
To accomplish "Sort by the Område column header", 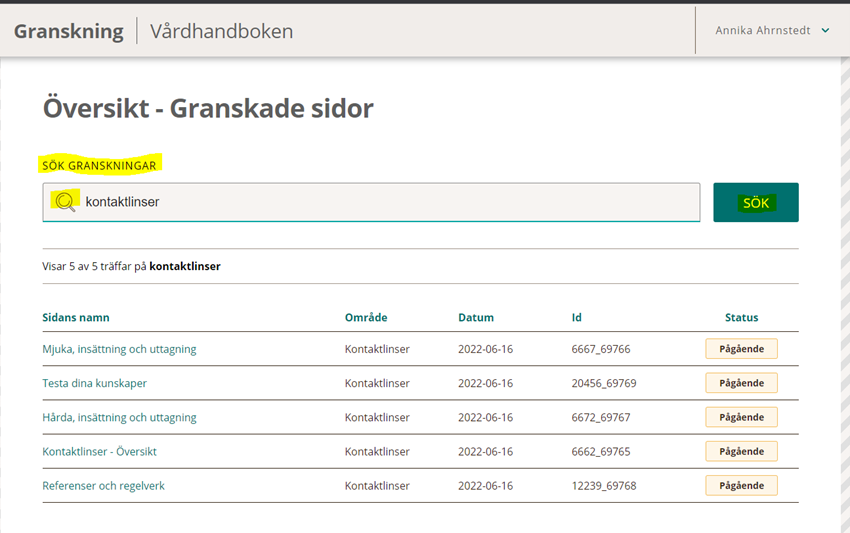I will click(x=366, y=317).
